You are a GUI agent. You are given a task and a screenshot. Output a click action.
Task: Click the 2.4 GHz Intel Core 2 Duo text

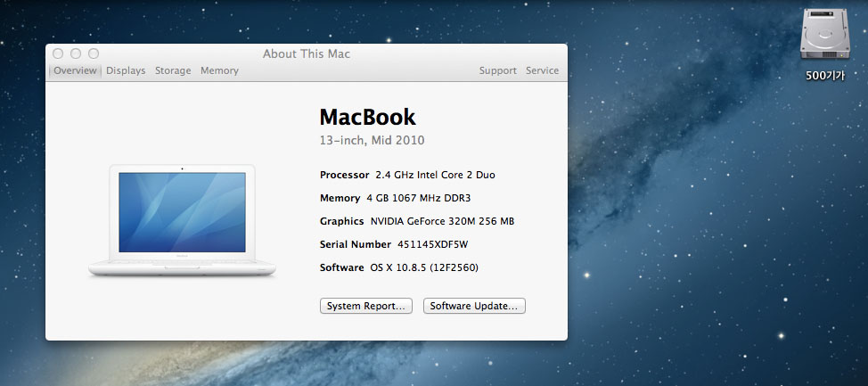coord(435,175)
